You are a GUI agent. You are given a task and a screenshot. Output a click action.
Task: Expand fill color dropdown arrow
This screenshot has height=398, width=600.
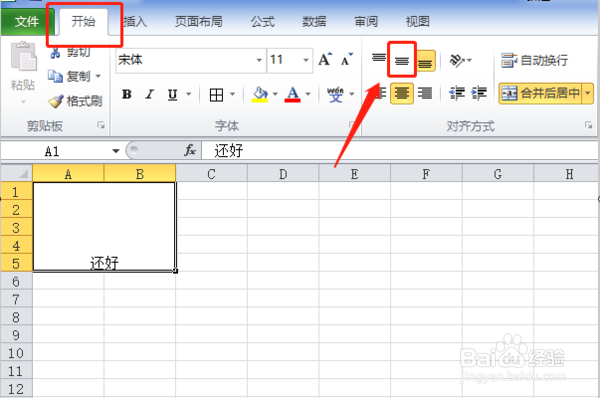(275, 94)
